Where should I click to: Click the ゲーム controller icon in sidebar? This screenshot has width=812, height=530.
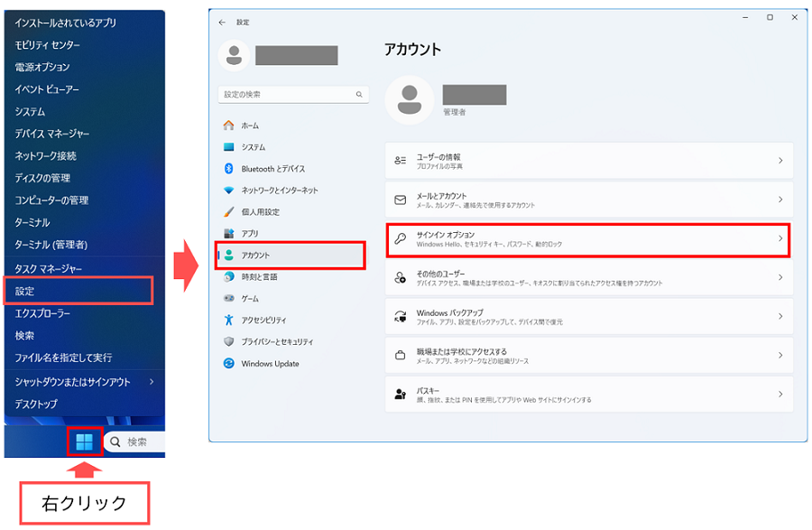tap(228, 299)
